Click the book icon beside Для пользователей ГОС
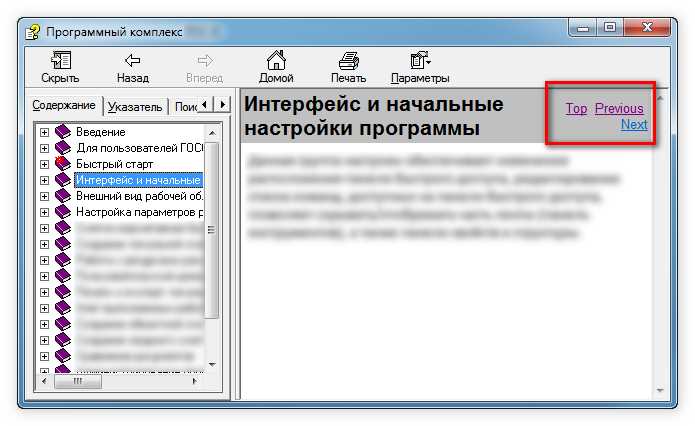Image resolution: width=695 pixels, height=426 pixels. 63,148
